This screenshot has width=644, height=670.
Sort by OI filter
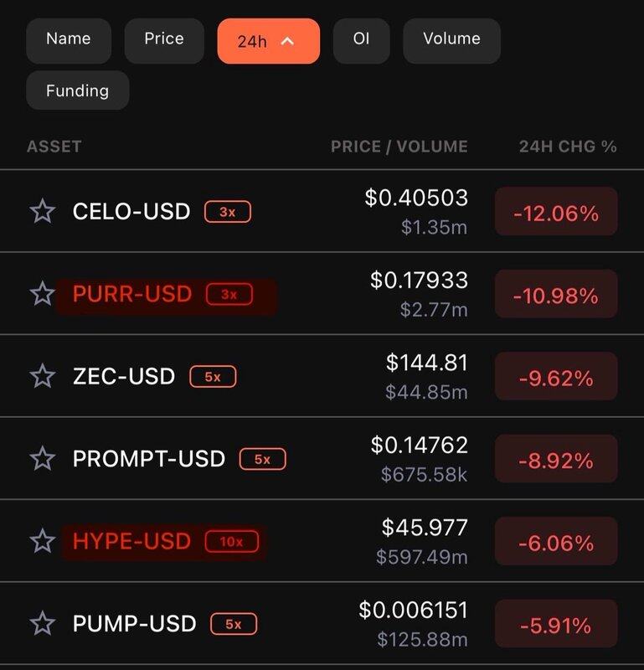click(361, 39)
